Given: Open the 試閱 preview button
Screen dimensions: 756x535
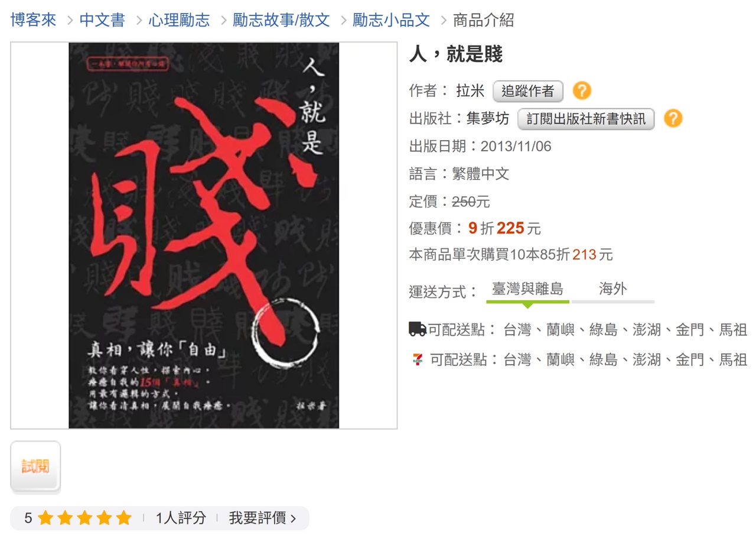Looking at the screenshot, I should [x=35, y=466].
